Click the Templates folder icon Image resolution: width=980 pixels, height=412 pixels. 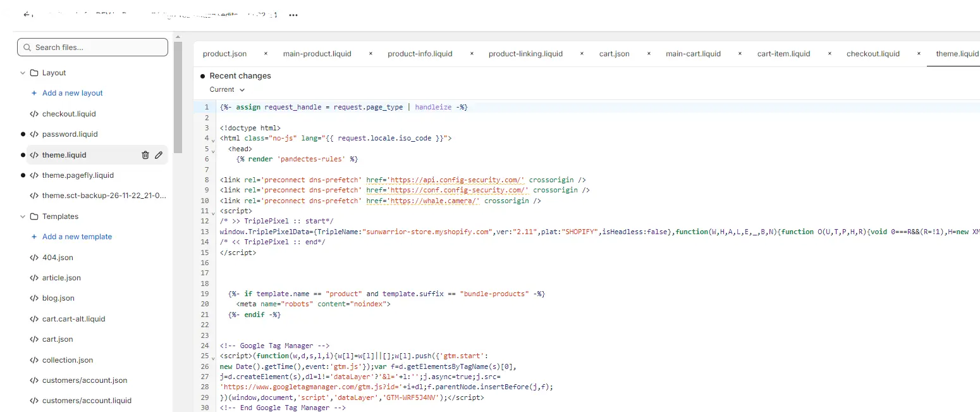point(34,216)
